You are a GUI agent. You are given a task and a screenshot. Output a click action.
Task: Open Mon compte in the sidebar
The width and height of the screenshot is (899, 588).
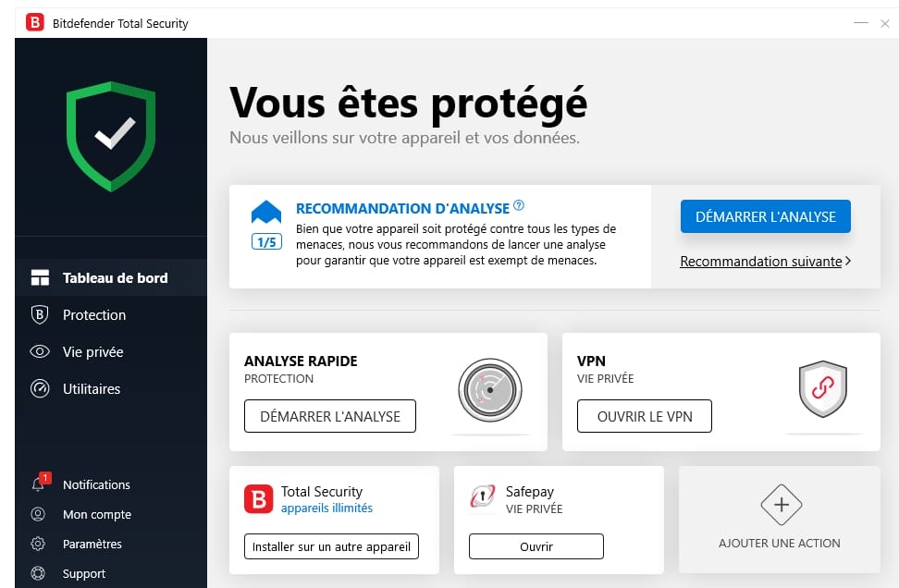tap(111, 514)
